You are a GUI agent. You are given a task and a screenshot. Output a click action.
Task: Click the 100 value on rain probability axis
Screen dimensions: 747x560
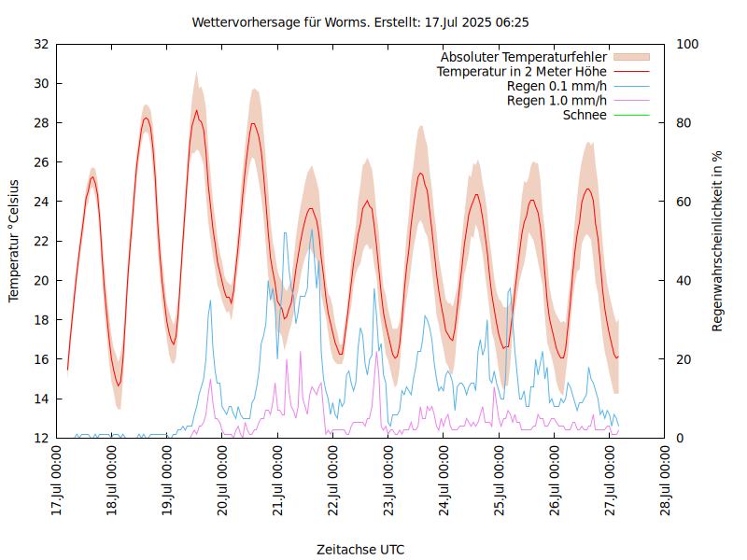(x=685, y=44)
